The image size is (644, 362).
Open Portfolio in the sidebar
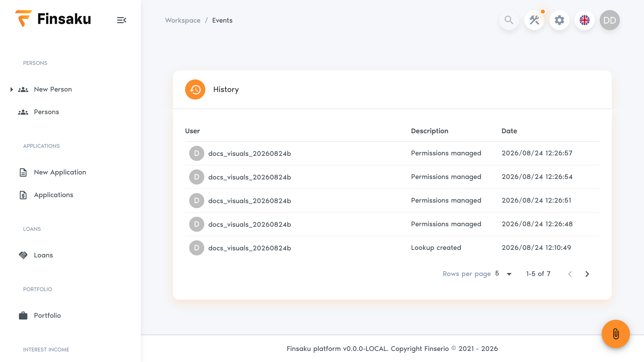pos(47,315)
